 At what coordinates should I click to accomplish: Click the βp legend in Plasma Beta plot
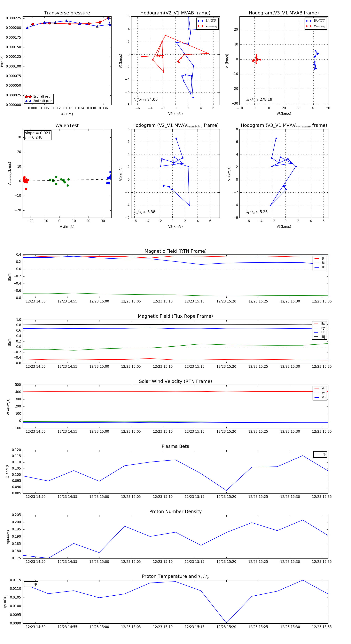click(x=320, y=454)
